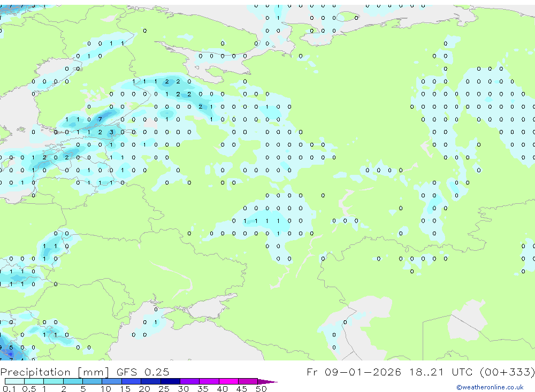This screenshot has width=535, height=392.
Task: Click the '40' legend label
Action: pyautogui.click(x=223, y=389)
